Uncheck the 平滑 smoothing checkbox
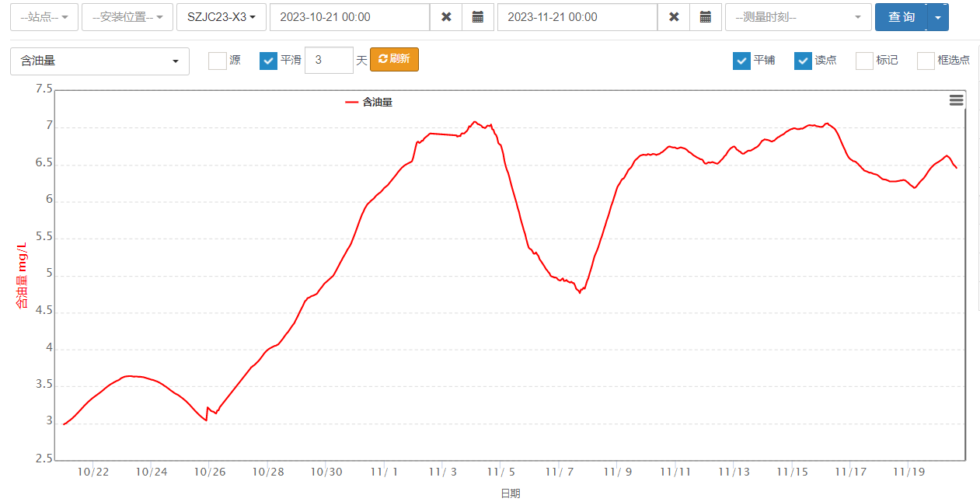Screen dimensions: 980x502 point(268,61)
